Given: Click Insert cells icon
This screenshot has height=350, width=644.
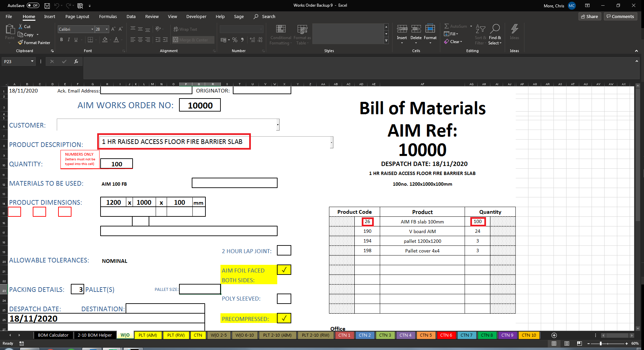Looking at the screenshot, I should pyautogui.click(x=402, y=29).
